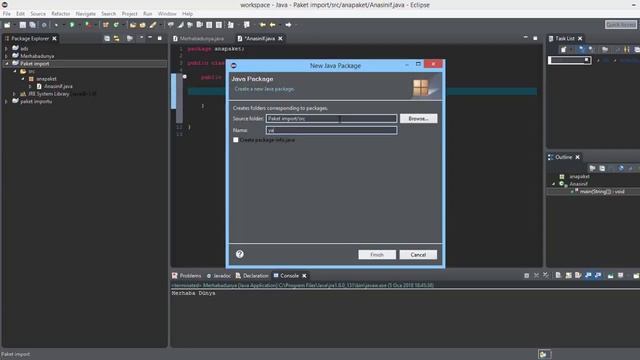Click Clear Console icon
640x360 pixels.
558,276
